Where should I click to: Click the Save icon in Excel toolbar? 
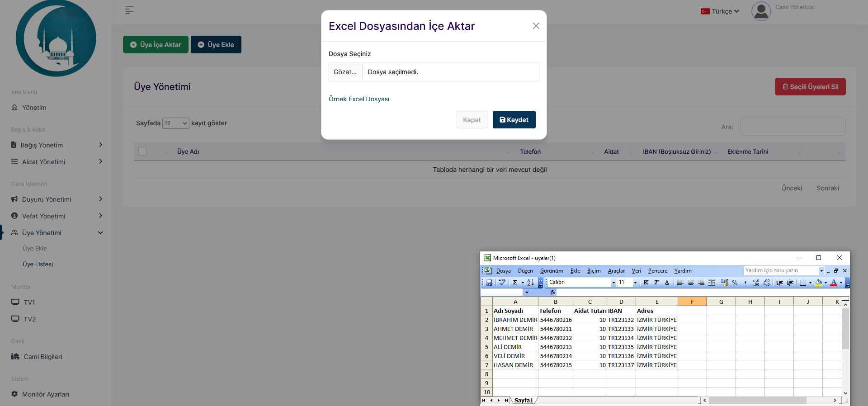489,283
